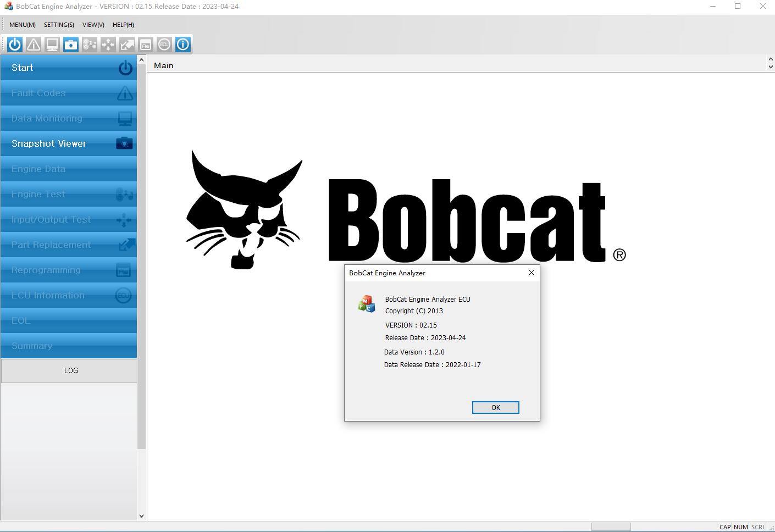
Task: Click the Fault Codes warning toolbar icon
Action: point(34,45)
